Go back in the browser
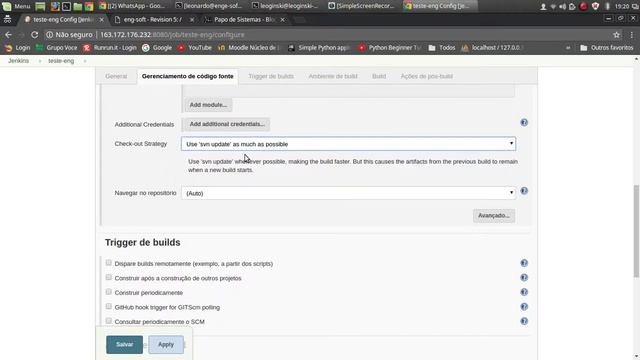Viewport: 640px width, 360px height. coord(8,35)
